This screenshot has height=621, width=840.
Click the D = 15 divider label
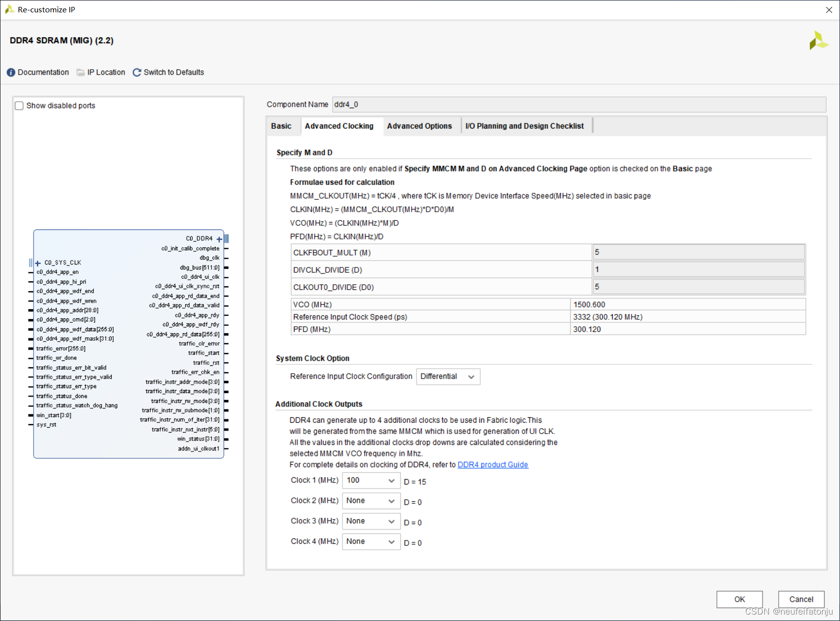point(415,482)
